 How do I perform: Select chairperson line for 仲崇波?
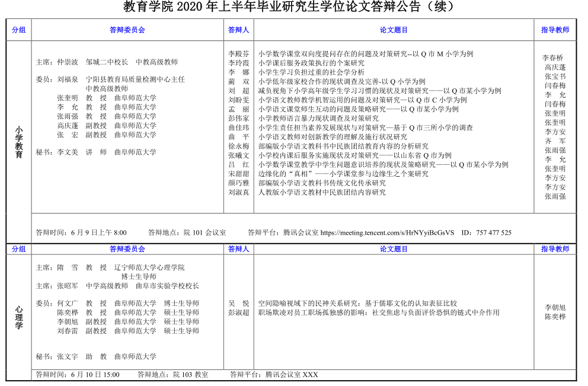pos(107,62)
